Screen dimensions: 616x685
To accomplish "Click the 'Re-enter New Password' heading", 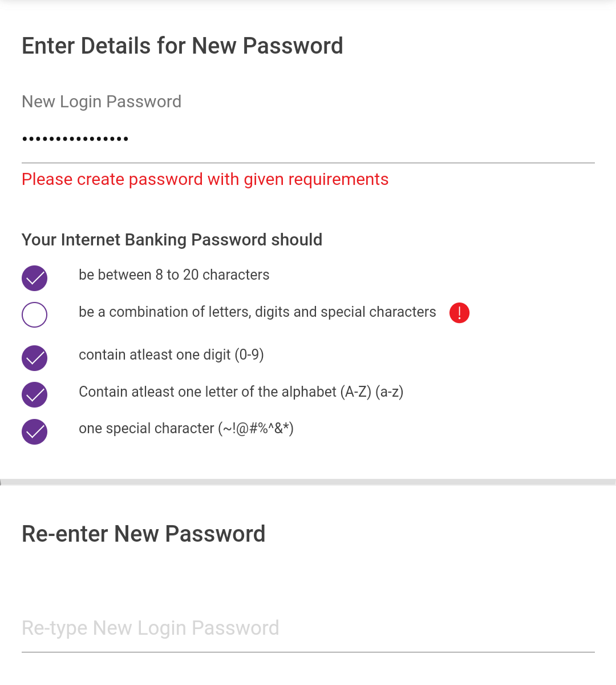I will click(x=144, y=534).
